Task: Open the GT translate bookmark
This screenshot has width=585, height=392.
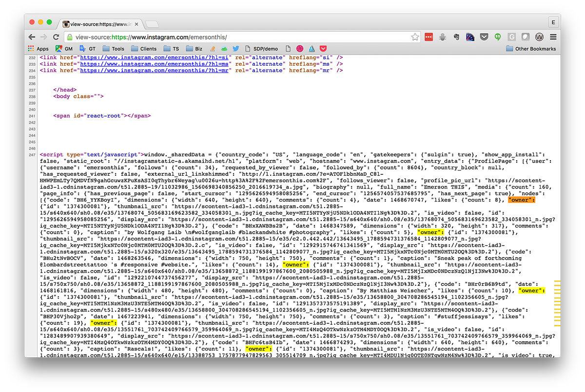Action: click(88, 49)
